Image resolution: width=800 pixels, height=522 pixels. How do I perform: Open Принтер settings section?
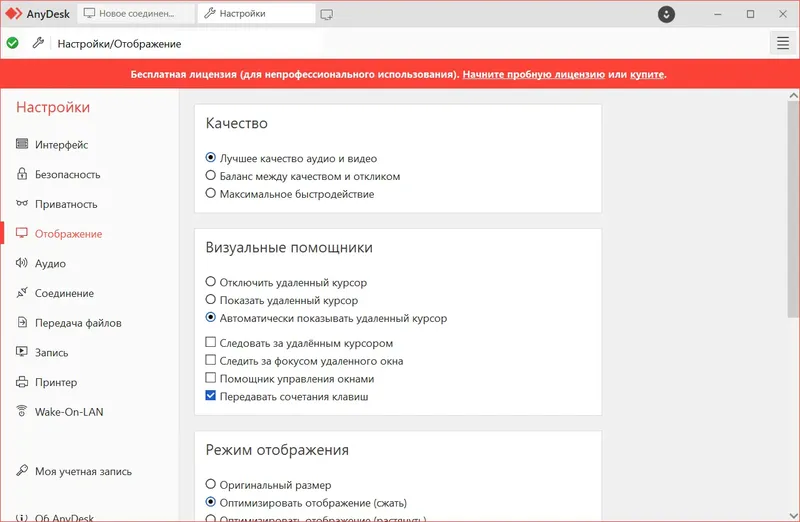click(56, 382)
